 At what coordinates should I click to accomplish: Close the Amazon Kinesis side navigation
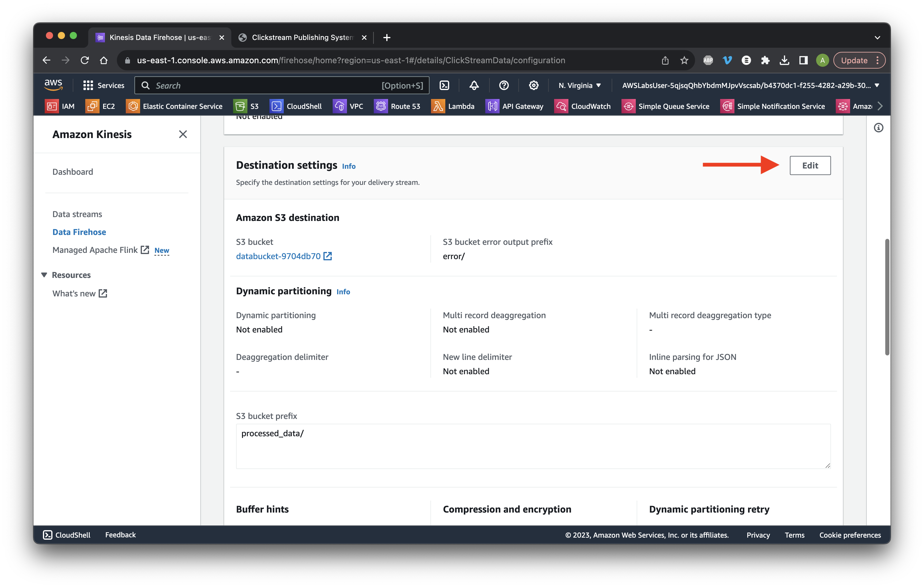click(x=183, y=134)
